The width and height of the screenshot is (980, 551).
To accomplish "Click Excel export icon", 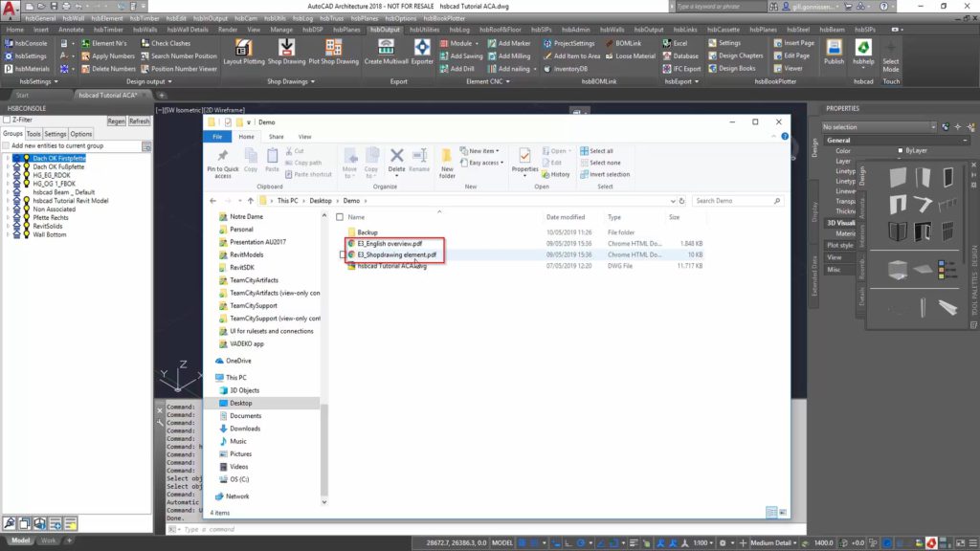I will click(x=675, y=43).
